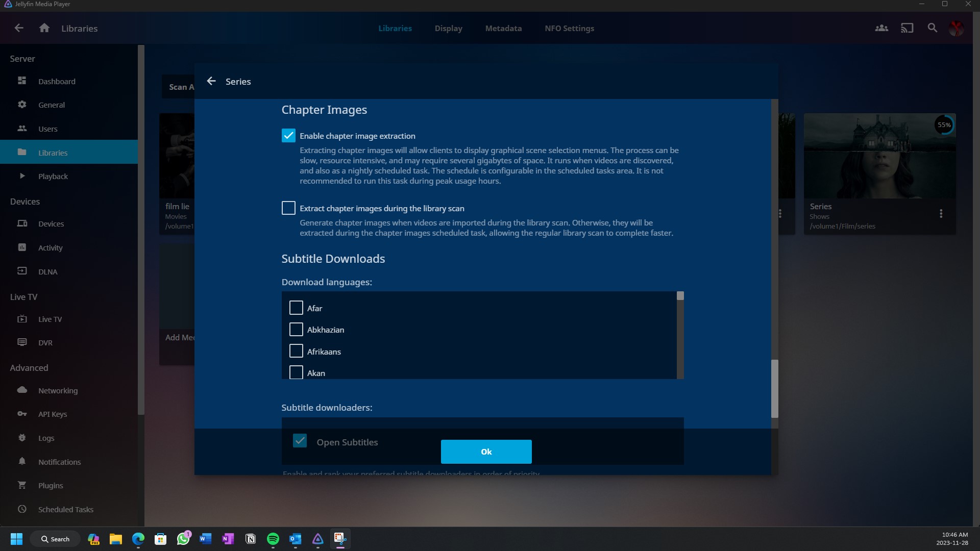Click the back arrow beside Series

click(211, 81)
